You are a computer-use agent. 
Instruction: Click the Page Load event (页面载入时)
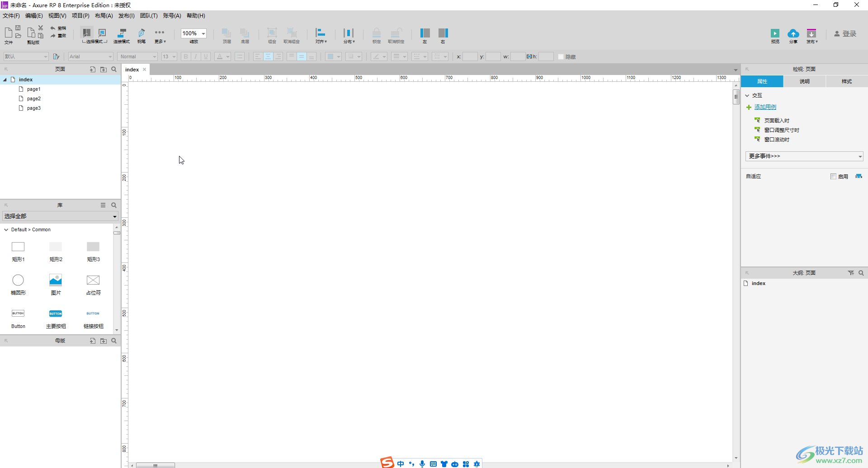(x=776, y=121)
